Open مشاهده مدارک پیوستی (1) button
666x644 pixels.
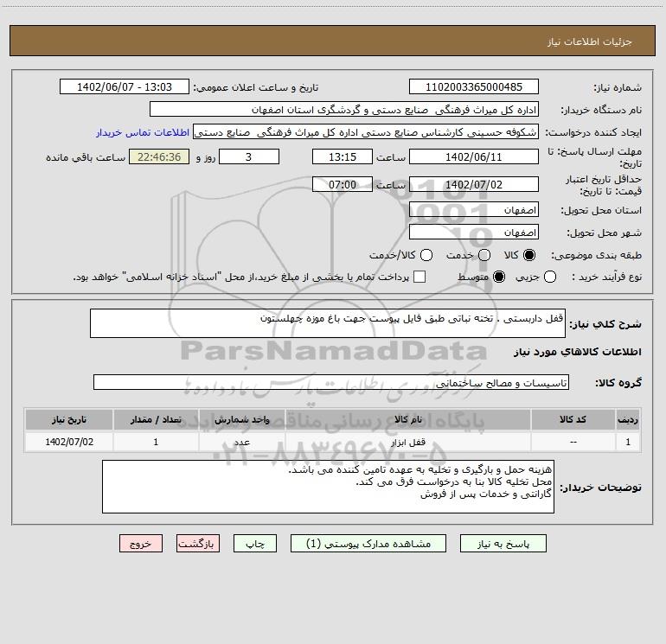(368, 544)
